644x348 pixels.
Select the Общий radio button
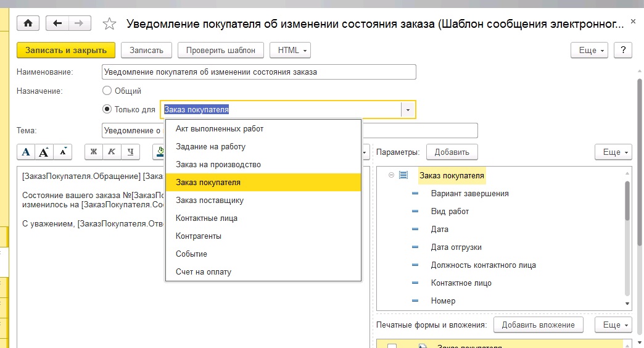[x=107, y=90]
